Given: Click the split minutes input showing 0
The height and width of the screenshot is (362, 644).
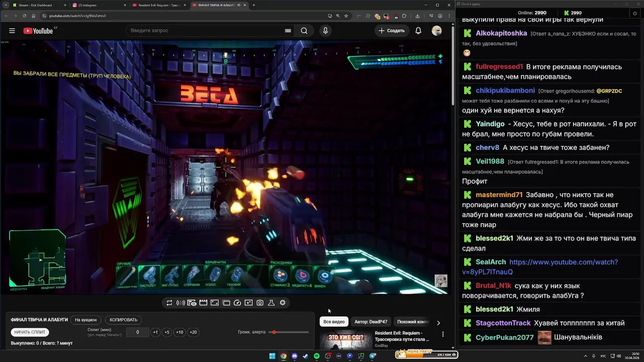Looking at the screenshot, I should coord(137,332).
